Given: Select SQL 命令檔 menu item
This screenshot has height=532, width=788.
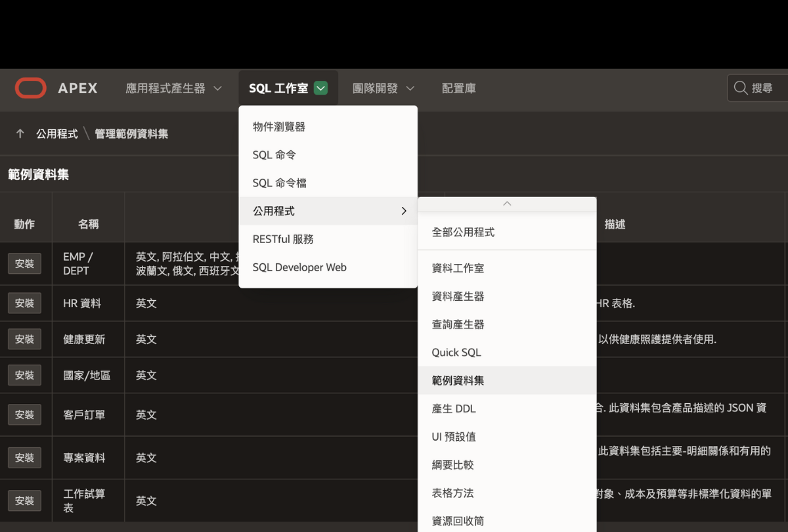Looking at the screenshot, I should click(x=328, y=183).
